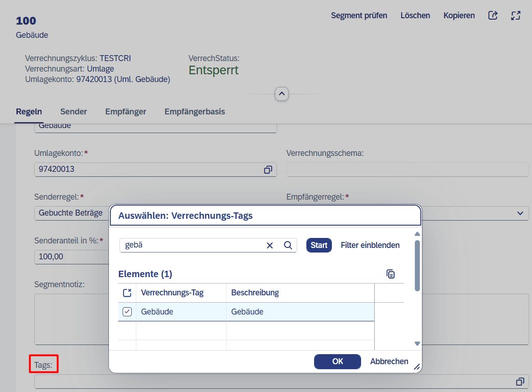The width and height of the screenshot is (532, 392).
Task: Toggle full screen mode icon
Action: tap(516, 15)
